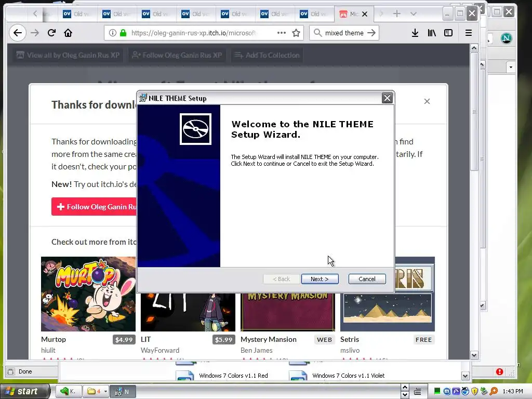Click the FREE tag on Setris
This screenshot has width=532, height=399.
423,340
